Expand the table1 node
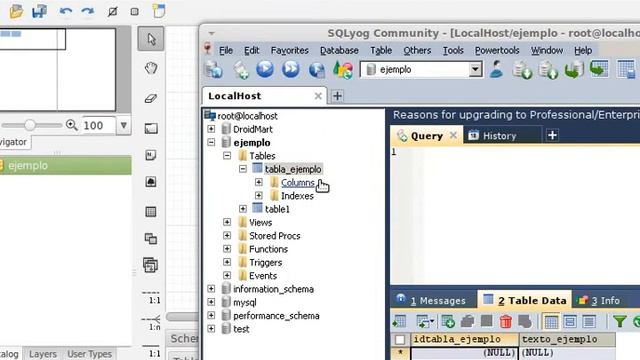The width and height of the screenshot is (640, 360). (243, 209)
